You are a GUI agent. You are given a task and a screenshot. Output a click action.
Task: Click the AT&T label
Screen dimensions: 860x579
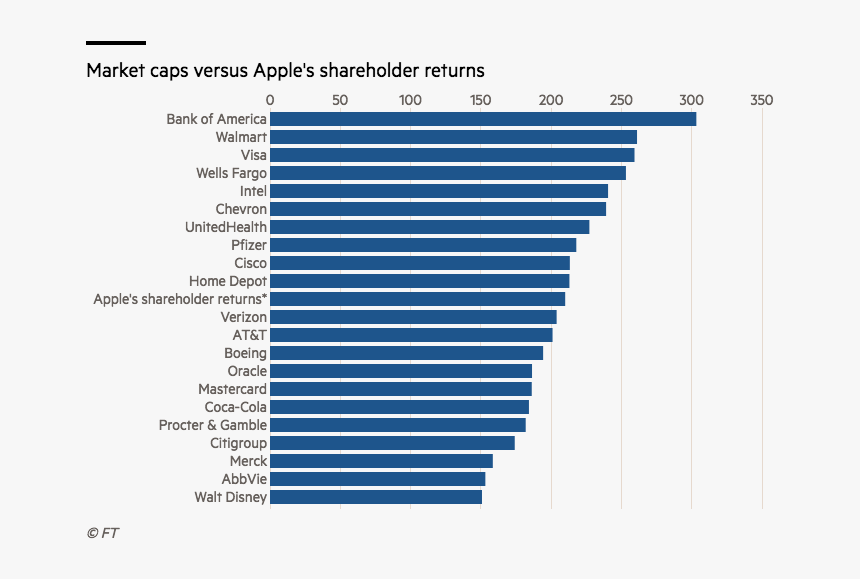[250, 335]
